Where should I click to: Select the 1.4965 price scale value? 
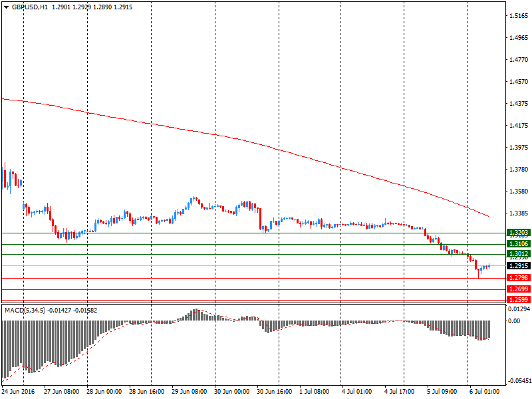[519, 38]
